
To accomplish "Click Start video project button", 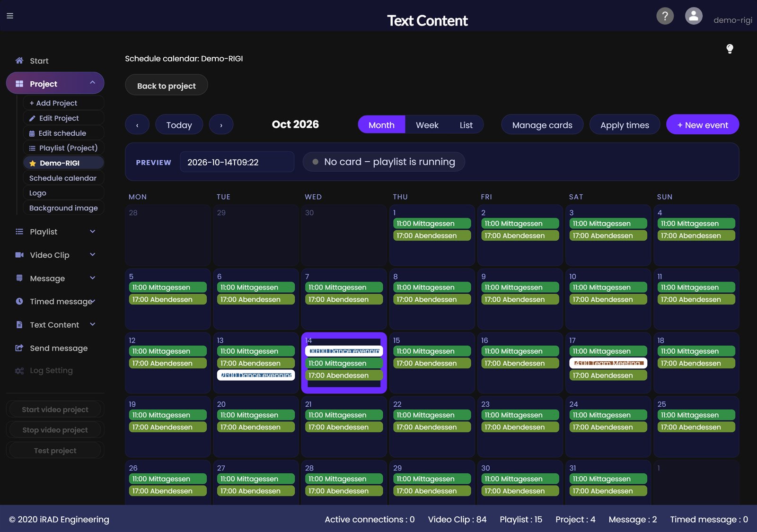I will click(x=55, y=410).
